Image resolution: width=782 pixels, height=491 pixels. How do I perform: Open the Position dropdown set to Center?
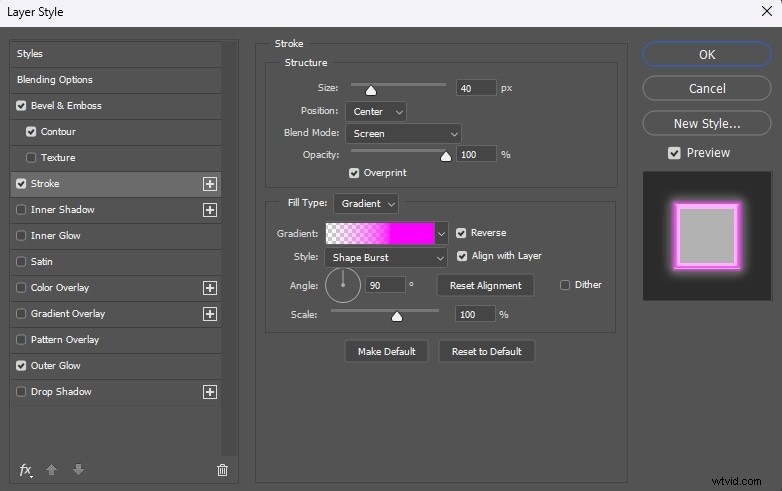click(376, 112)
